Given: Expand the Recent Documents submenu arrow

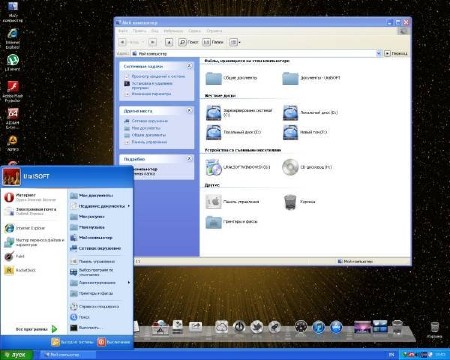Looking at the screenshot, I should click(x=129, y=206).
